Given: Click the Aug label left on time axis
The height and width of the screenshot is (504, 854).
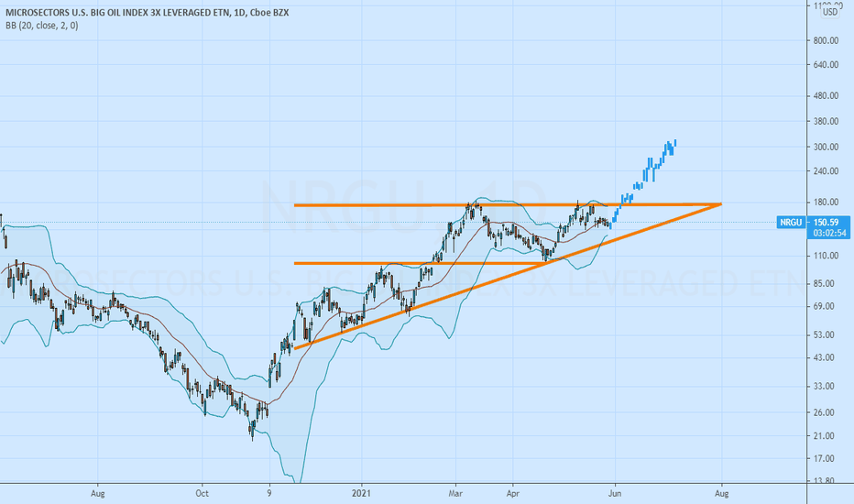Looking at the screenshot, I should (x=97, y=494).
